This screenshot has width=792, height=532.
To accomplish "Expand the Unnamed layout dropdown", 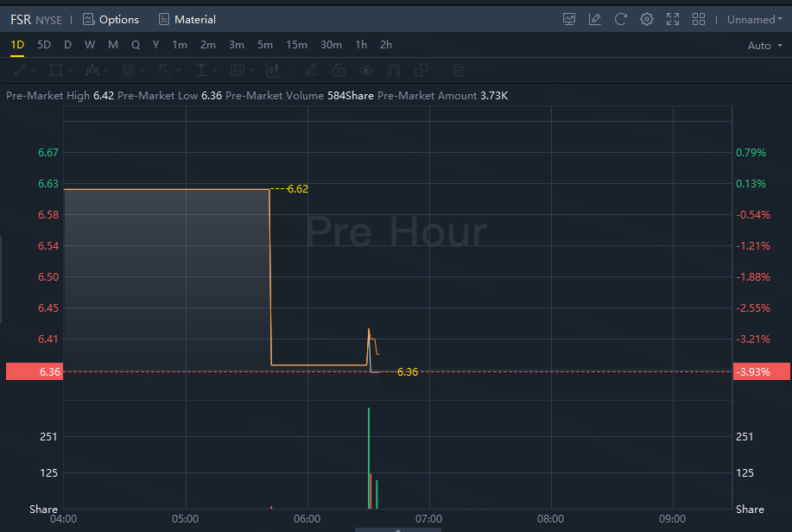I will click(x=754, y=19).
